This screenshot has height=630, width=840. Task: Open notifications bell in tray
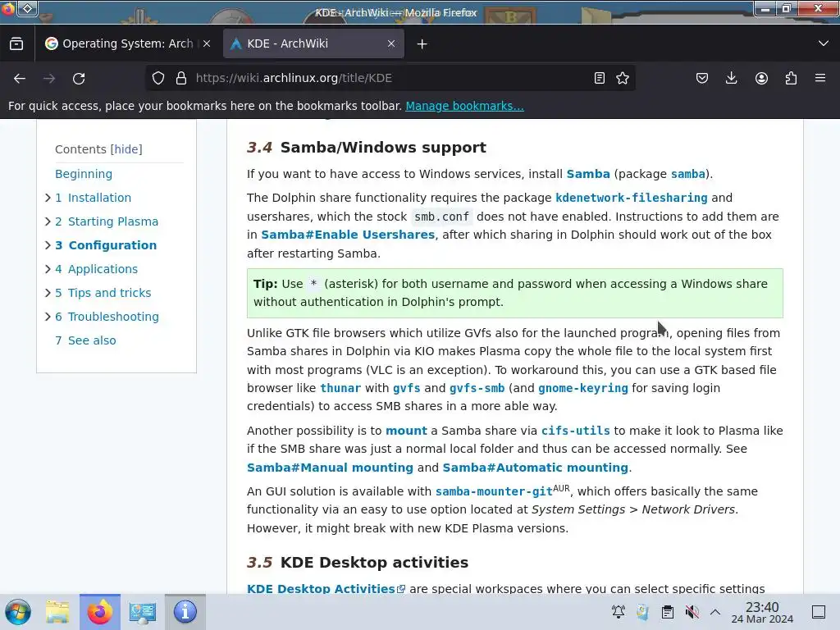(x=619, y=612)
